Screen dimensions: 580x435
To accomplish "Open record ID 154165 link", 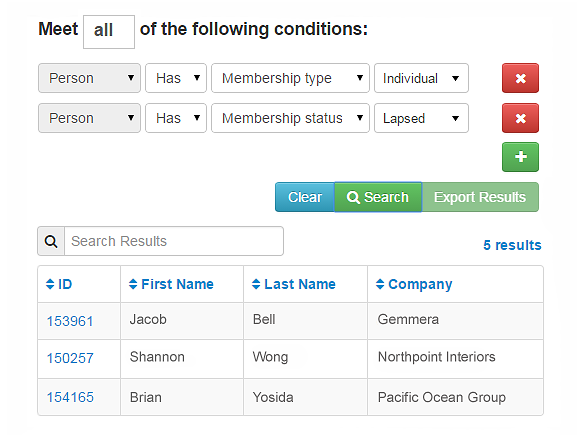I will [70, 397].
